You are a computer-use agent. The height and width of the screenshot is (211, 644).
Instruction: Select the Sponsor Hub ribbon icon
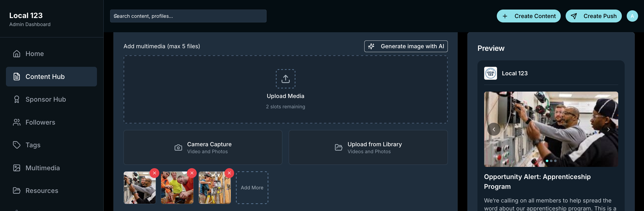click(x=17, y=99)
